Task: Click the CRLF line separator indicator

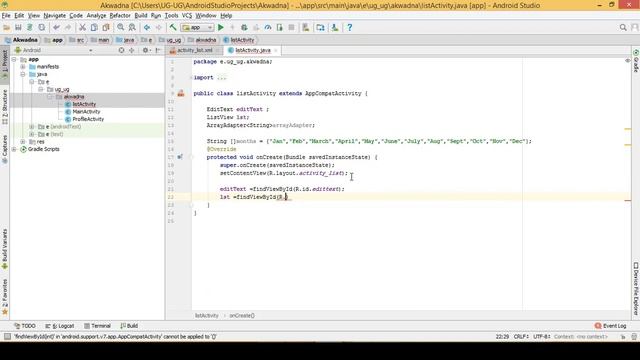Action: [x=521, y=337]
